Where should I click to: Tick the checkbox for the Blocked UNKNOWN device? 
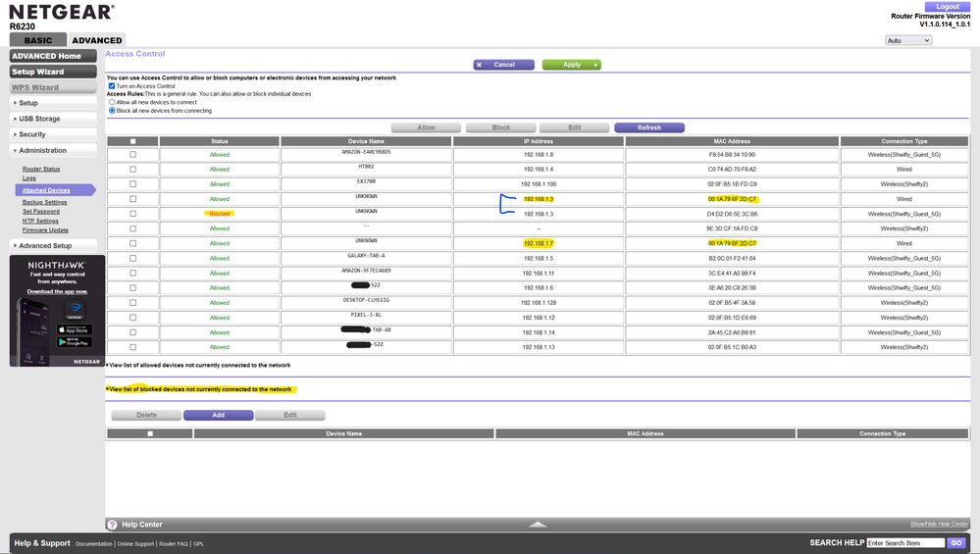click(132, 214)
